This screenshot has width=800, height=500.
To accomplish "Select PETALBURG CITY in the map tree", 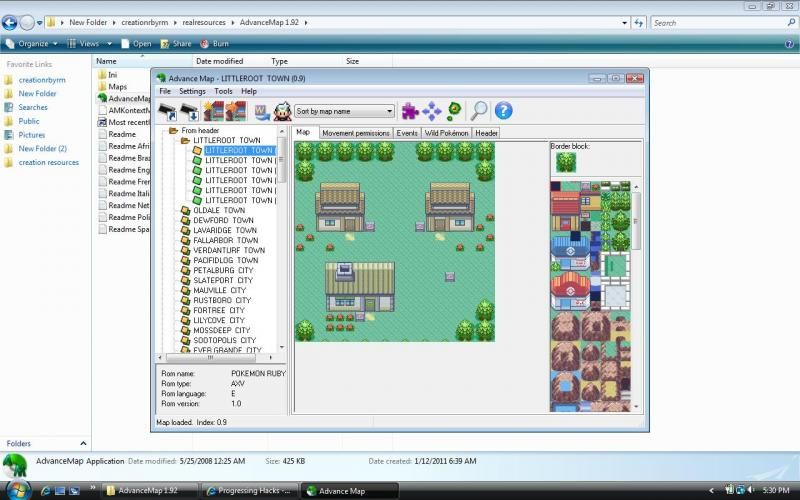I will pos(223,270).
